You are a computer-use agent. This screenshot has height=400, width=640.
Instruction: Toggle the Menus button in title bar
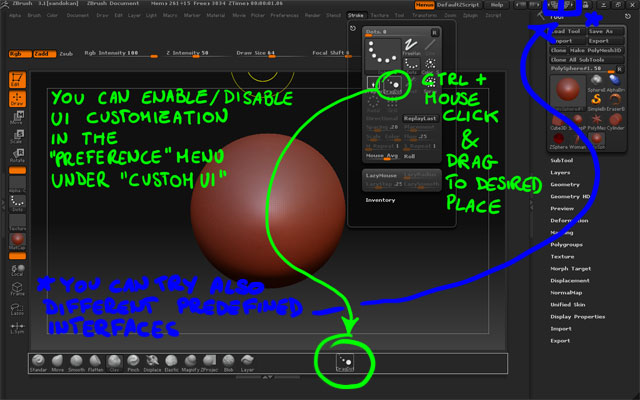coord(424,5)
